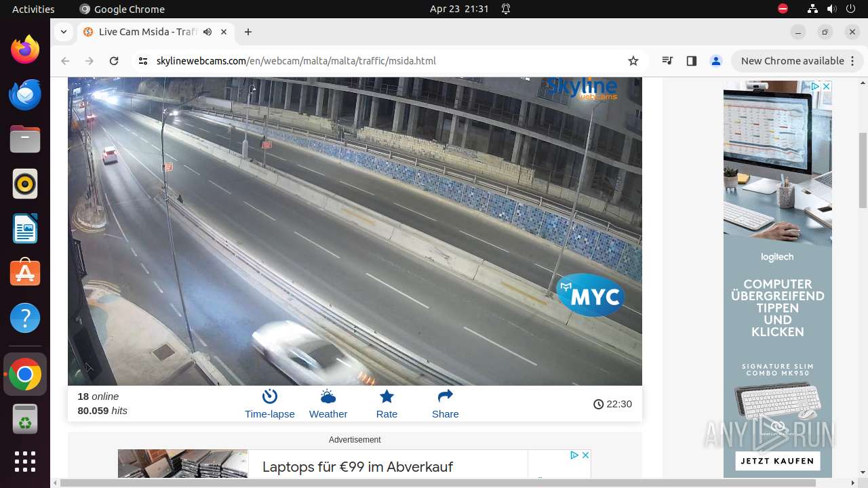The height and width of the screenshot is (488, 868).
Task: Open the Trash in the dock
Action: [25, 419]
